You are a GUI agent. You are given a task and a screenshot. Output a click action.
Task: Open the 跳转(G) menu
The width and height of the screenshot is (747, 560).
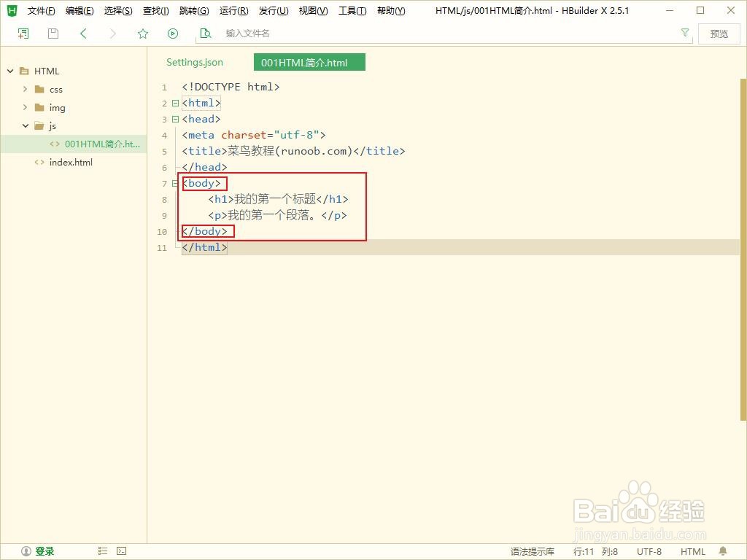(194, 10)
